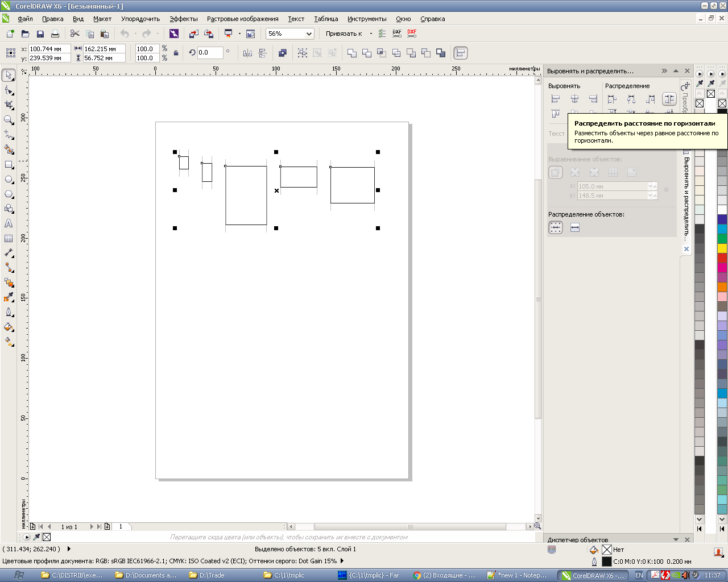Screen dimensions: 728x582
Task: Switch to Notepad in the taskbar
Action: (x=518, y=575)
